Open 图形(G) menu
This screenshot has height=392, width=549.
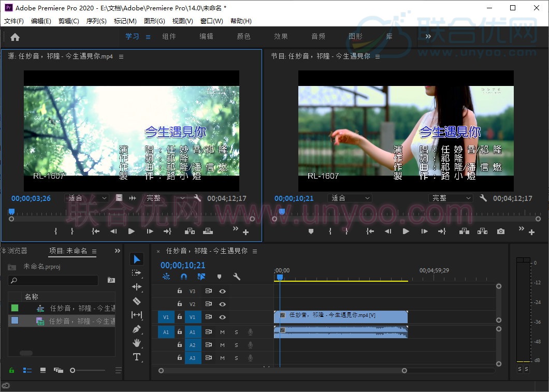point(154,21)
